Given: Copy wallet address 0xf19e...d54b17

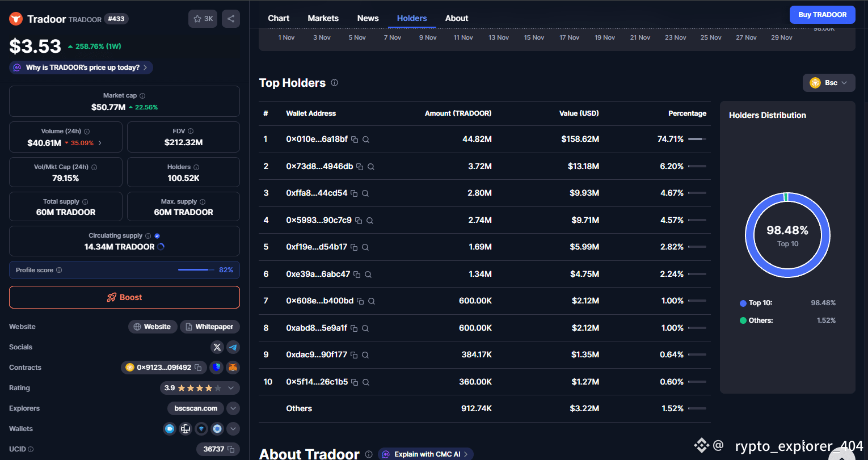Looking at the screenshot, I should coord(354,247).
